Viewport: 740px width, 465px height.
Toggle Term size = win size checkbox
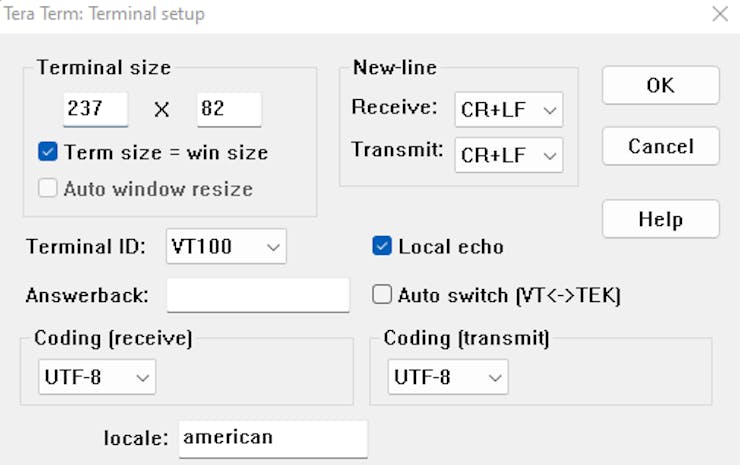pyautogui.click(x=48, y=153)
